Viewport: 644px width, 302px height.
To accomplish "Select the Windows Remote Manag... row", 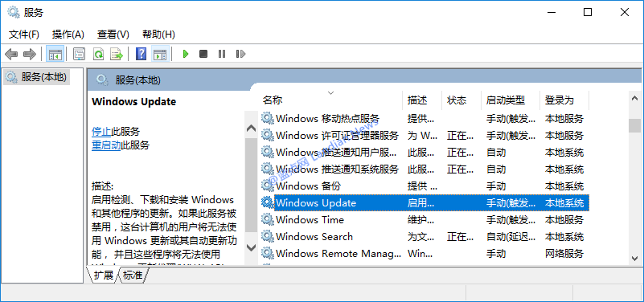I will [425, 253].
